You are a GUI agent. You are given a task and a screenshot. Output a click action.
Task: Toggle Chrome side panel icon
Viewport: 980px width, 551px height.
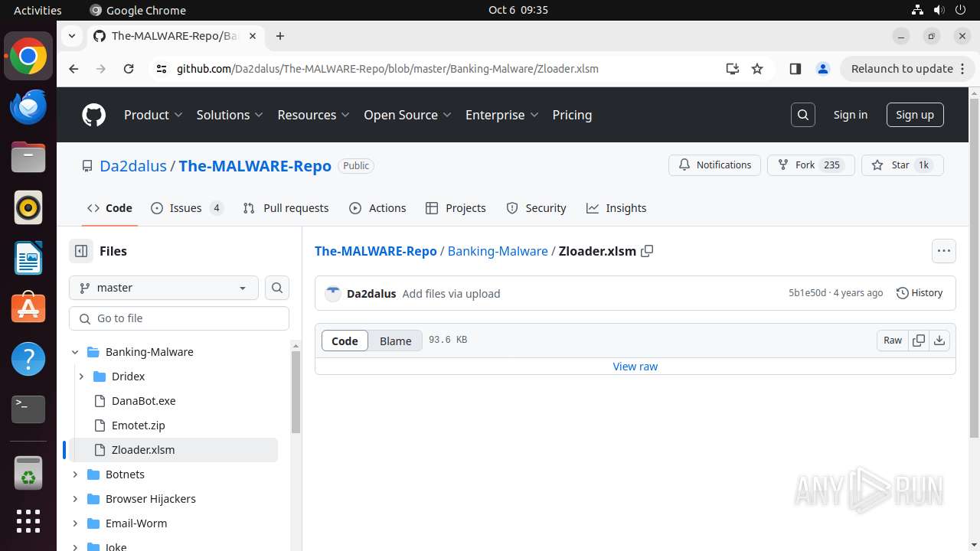(x=795, y=69)
